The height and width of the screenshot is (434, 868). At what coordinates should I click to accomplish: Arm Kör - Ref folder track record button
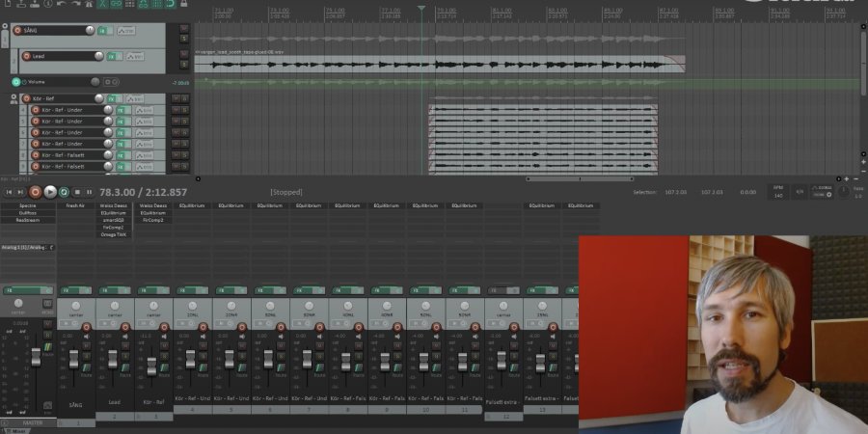[x=26, y=98]
